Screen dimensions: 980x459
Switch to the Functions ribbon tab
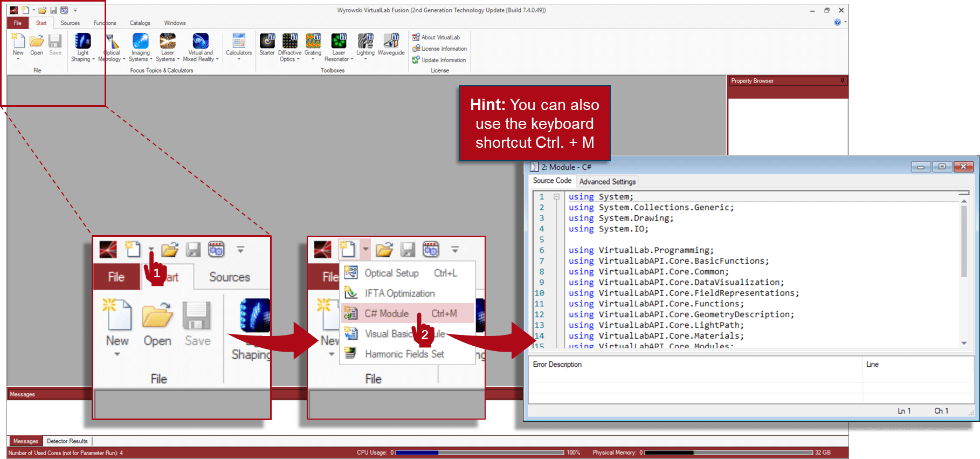[105, 23]
